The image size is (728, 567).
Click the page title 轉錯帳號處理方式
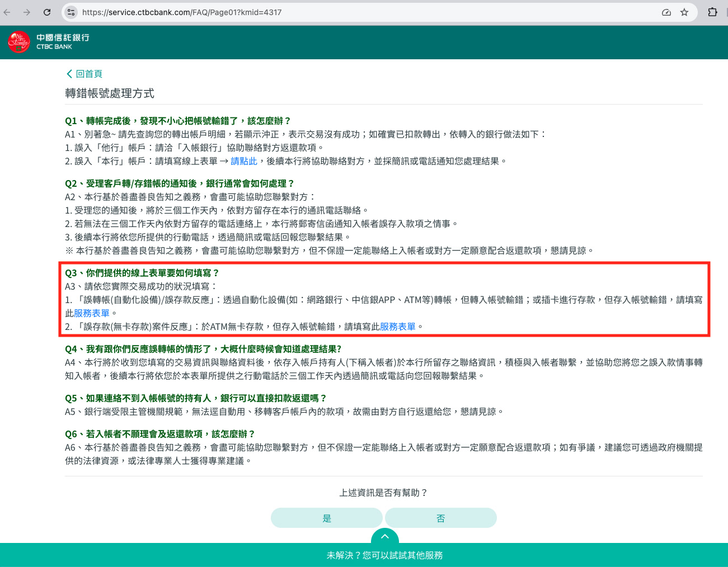pos(110,93)
